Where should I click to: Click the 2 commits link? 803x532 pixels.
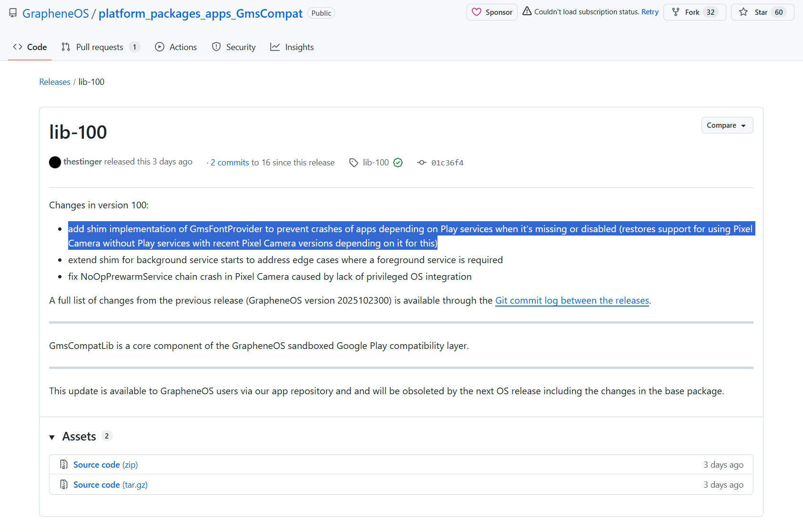pyautogui.click(x=230, y=163)
